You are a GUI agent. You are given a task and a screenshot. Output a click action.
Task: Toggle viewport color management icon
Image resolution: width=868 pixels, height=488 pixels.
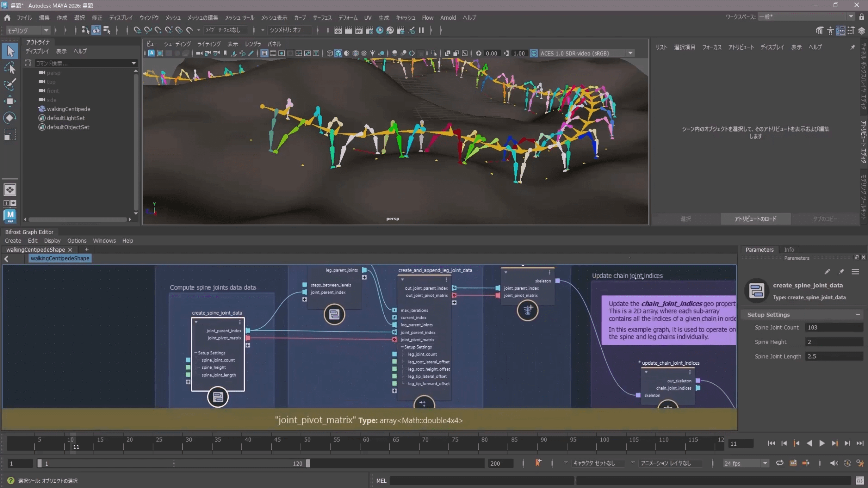coord(534,53)
